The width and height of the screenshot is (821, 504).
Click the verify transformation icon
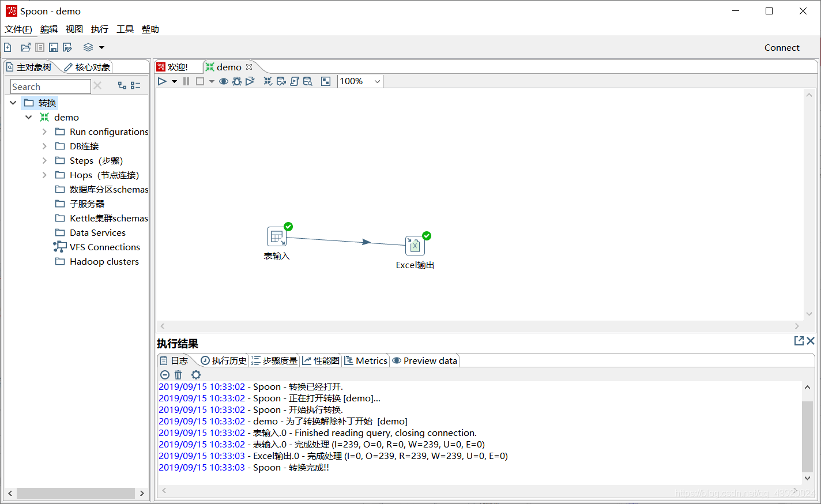(x=268, y=81)
